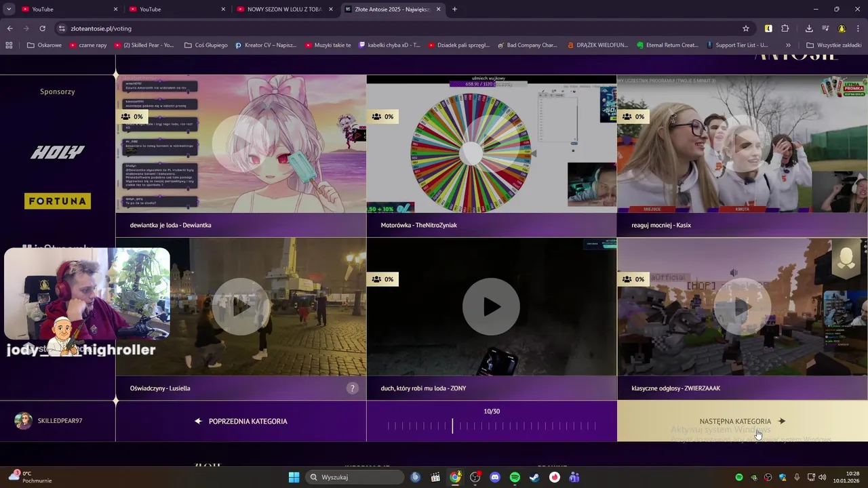Click the browser back arrow

tap(9, 28)
